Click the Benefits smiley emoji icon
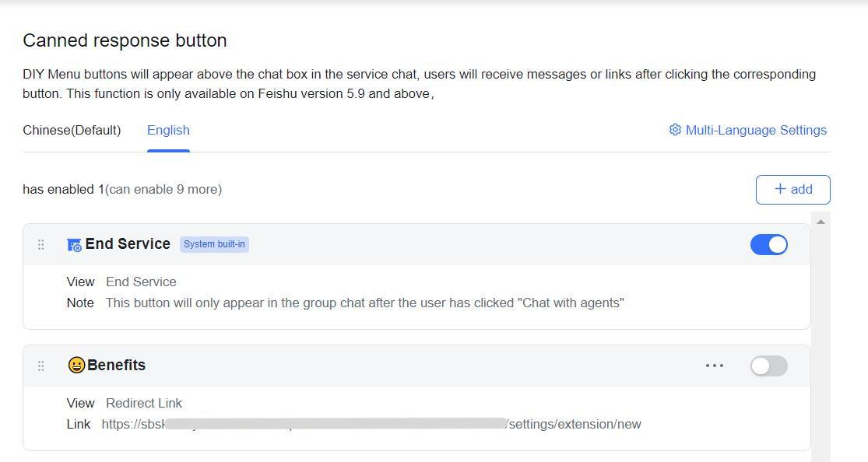This screenshot has height=462, width=868. coord(76,365)
